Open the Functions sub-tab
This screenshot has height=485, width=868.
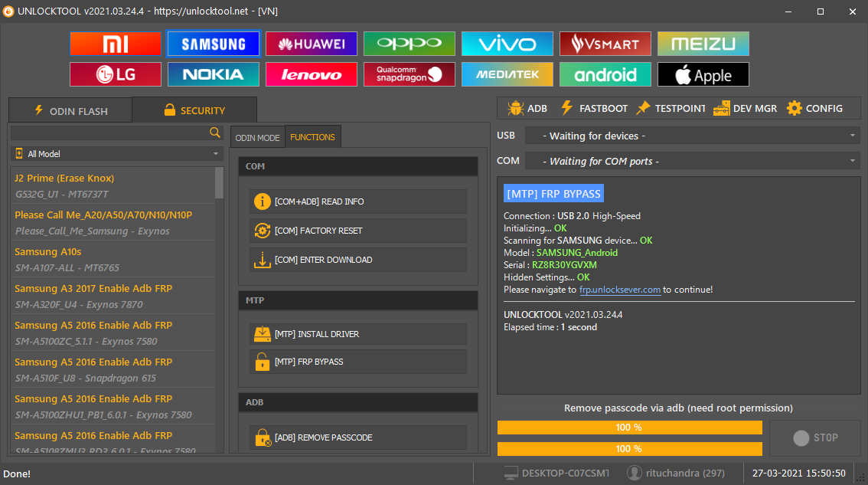point(313,137)
